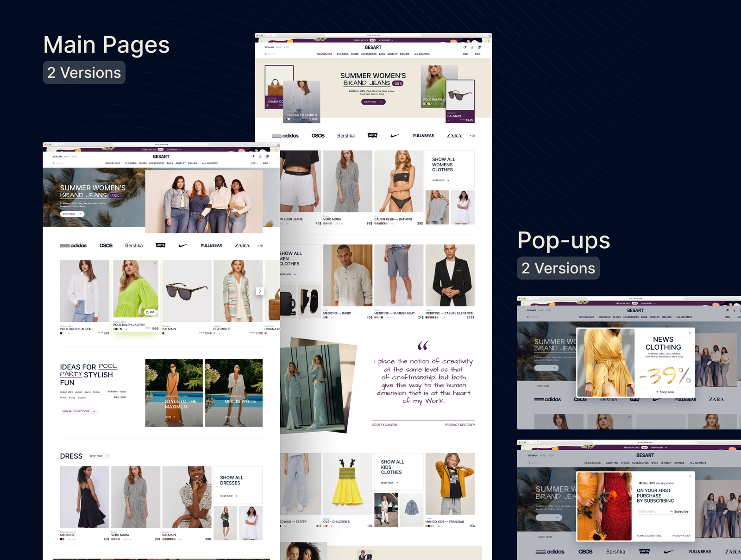Image resolution: width=741 pixels, height=560 pixels.
Task: Advance product carousel with right chevron arrow
Action: [260, 291]
